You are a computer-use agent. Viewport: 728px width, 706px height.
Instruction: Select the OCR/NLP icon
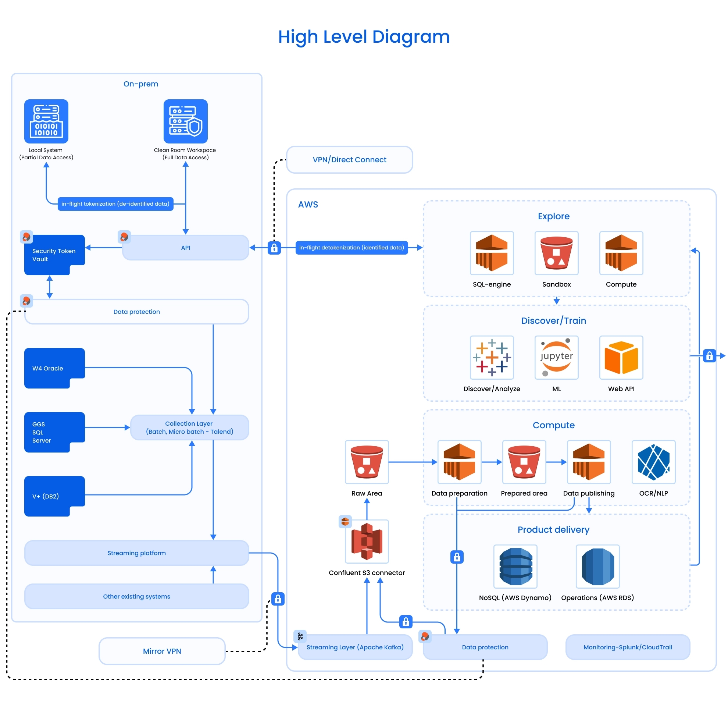coord(653,462)
